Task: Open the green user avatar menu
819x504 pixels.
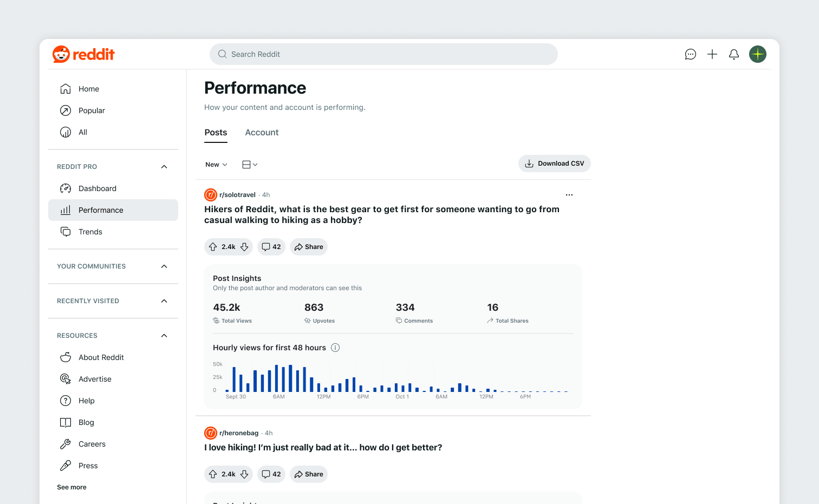Action: 758,54
